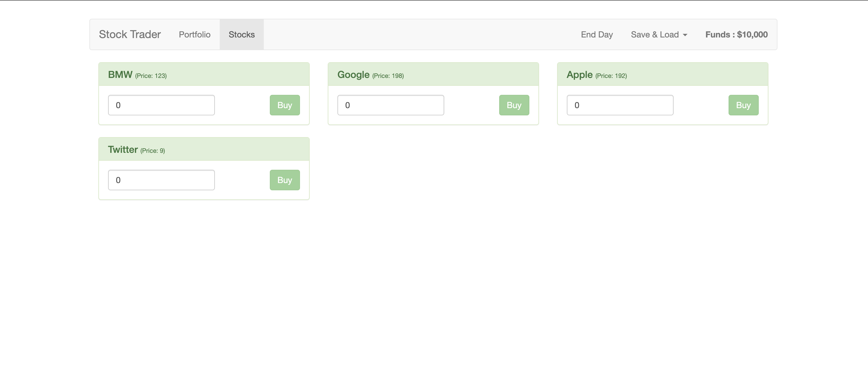Click the BMW price label text
868x383 pixels.
pos(151,76)
